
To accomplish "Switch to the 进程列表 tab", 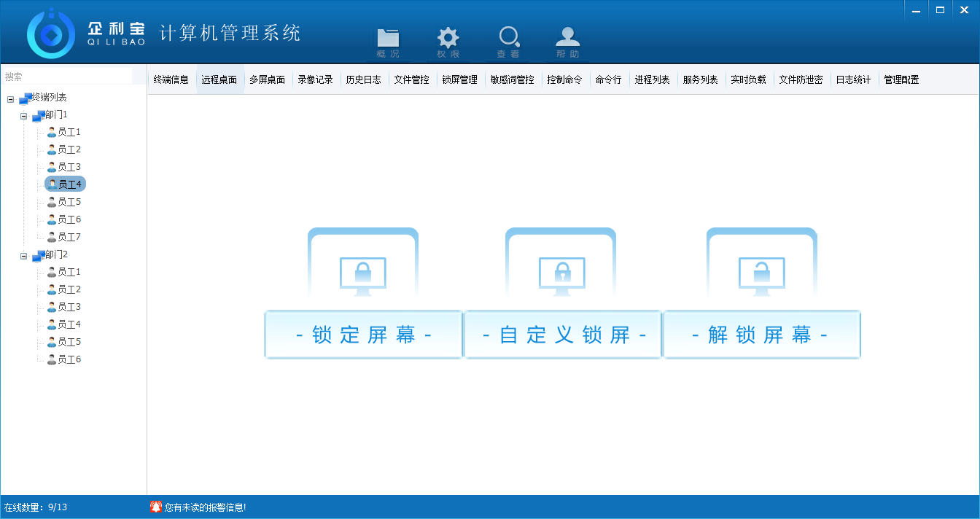I will click(652, 80).
